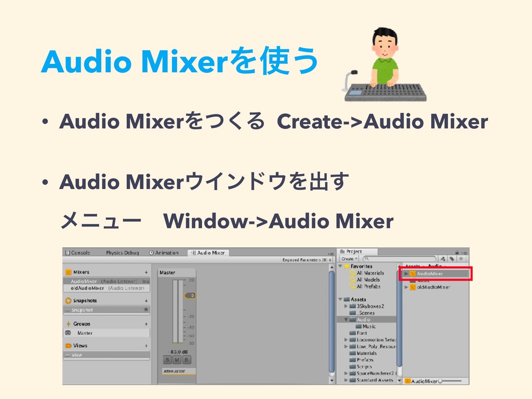Collapse the Assets folder tree

(x=341, y=299)
